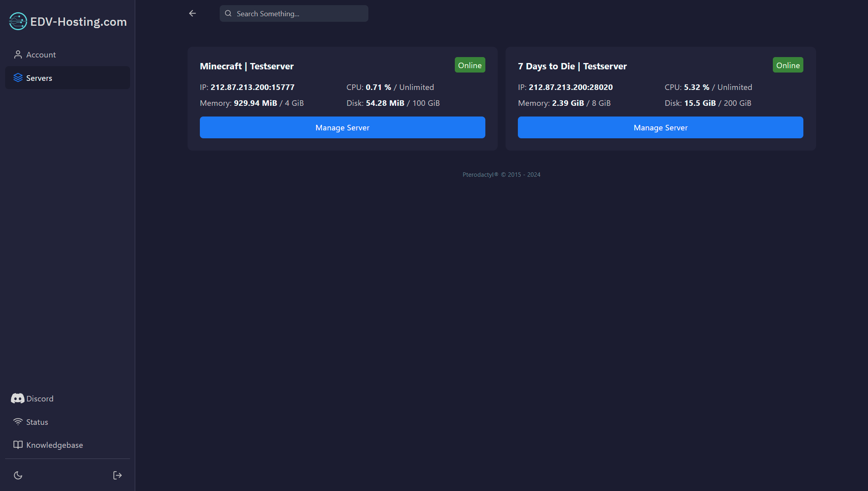The width and height of the screenshot is (868, 491).
Task: Open the Account page
Action: [67, 55]
